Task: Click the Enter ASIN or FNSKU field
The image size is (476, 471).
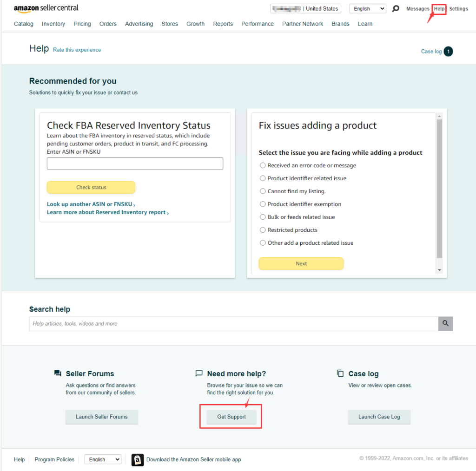Action: pos(135,164)
